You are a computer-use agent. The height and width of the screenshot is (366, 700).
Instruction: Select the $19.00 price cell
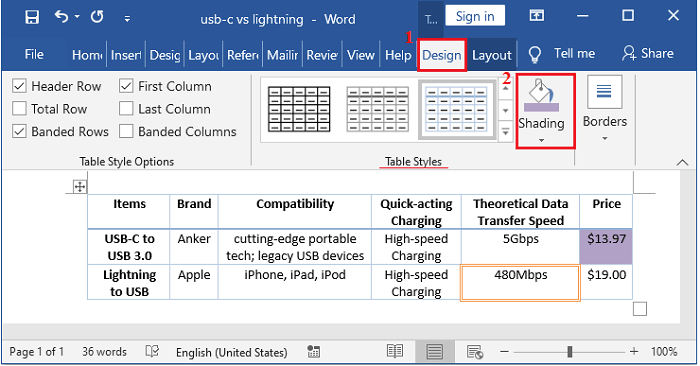606,282
